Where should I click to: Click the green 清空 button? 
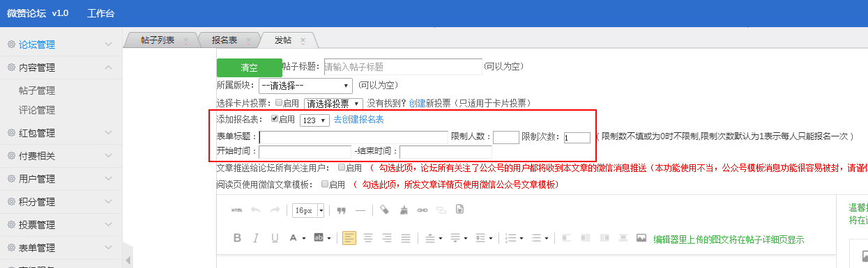pos(250,68)
